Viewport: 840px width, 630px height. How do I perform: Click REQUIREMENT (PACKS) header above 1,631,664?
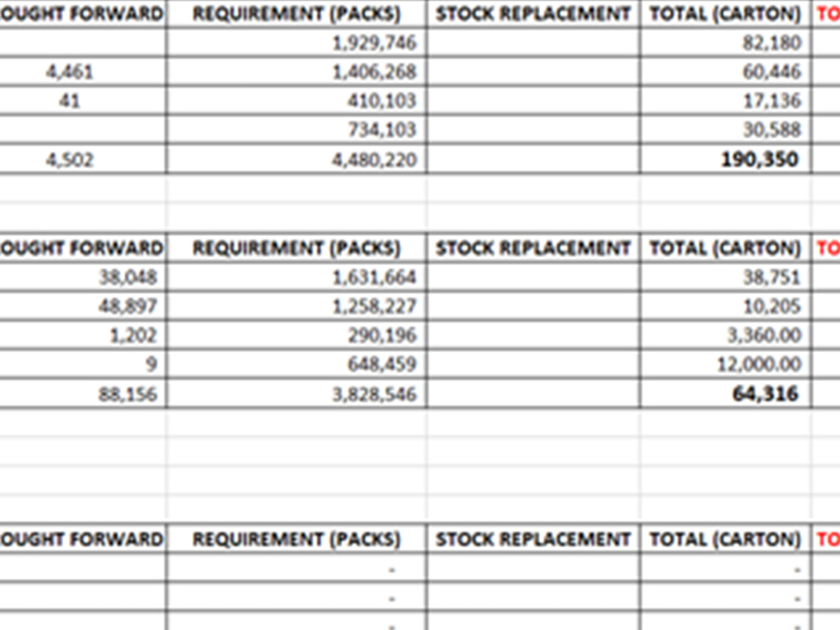(297, 248)
